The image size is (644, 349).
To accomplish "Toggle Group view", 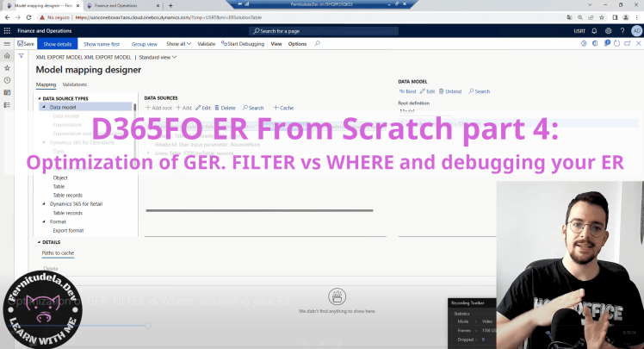I will [144, 44].
